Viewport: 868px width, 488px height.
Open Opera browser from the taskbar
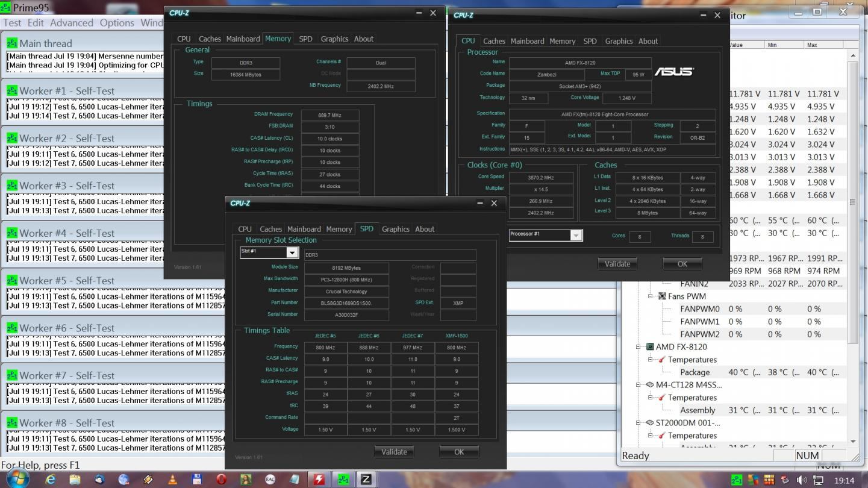pos(221,479)
